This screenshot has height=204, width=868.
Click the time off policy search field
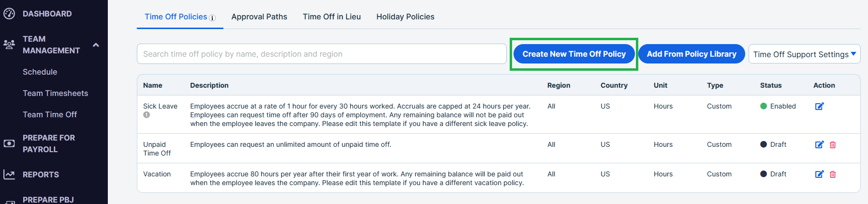322,54
